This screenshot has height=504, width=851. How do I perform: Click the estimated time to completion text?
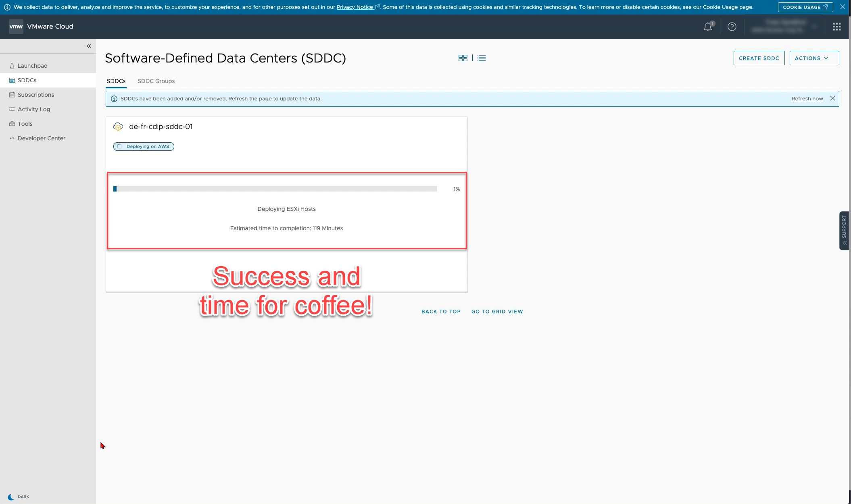(286, 228)
